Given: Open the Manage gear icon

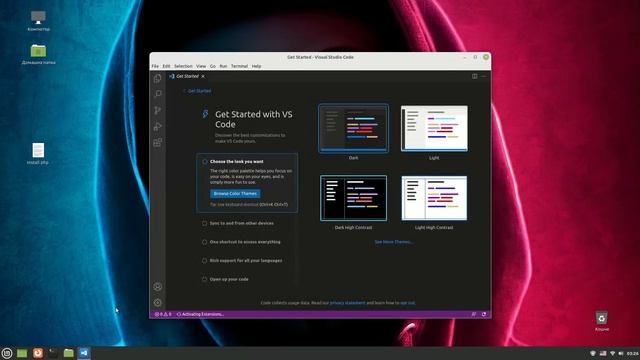Looking at the screenshot, I should click(x=158, y=302).
